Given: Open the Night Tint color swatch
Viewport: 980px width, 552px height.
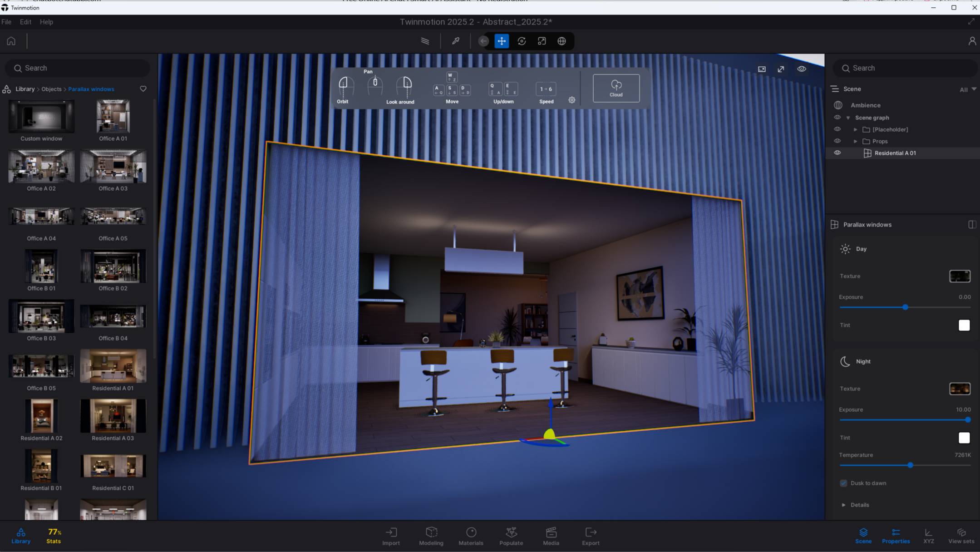Looking at the screenshot, I should [x=964, y=438].
